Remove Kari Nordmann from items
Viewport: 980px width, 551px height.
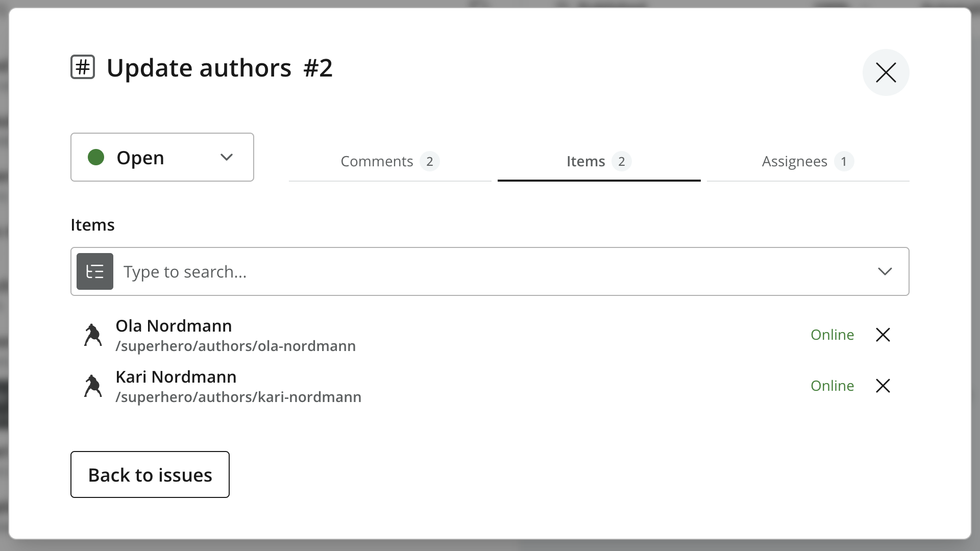(x=883, y=386)
